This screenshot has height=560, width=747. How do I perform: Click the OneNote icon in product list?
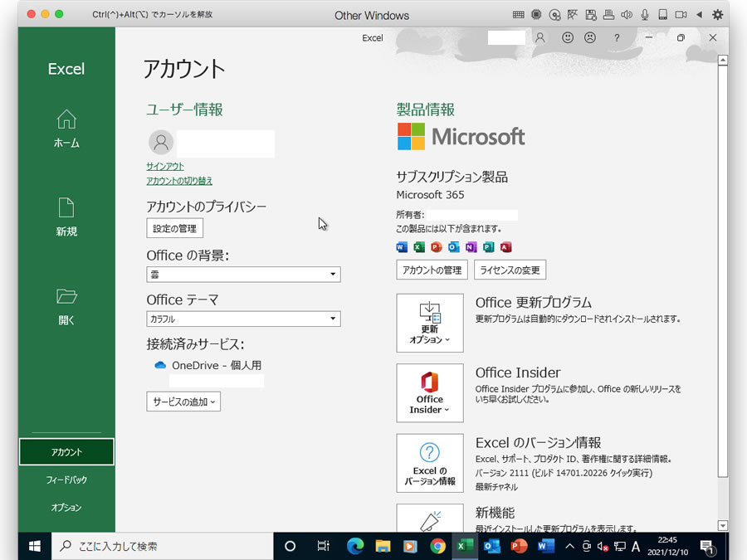click(471, 246)
